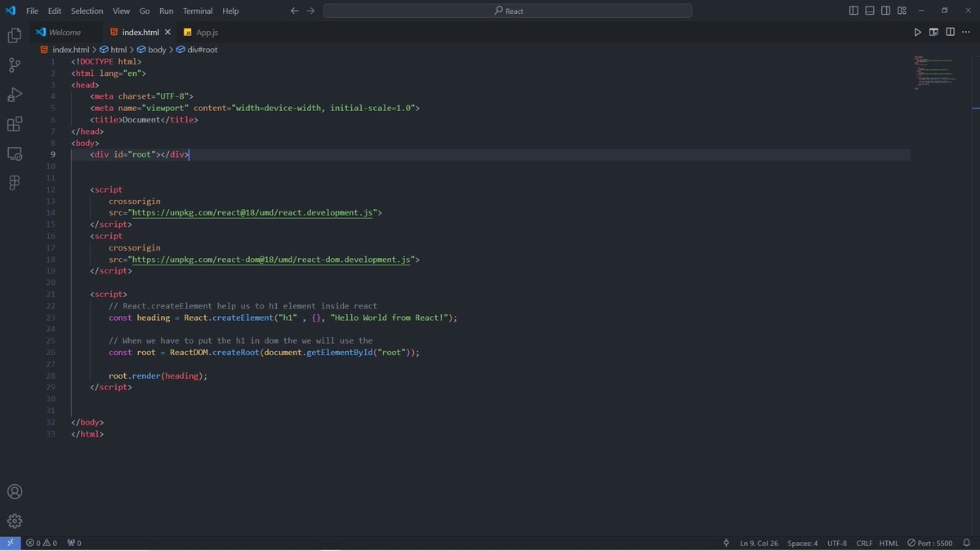Click "root.render(heading);" on line 28

(158, 375)
